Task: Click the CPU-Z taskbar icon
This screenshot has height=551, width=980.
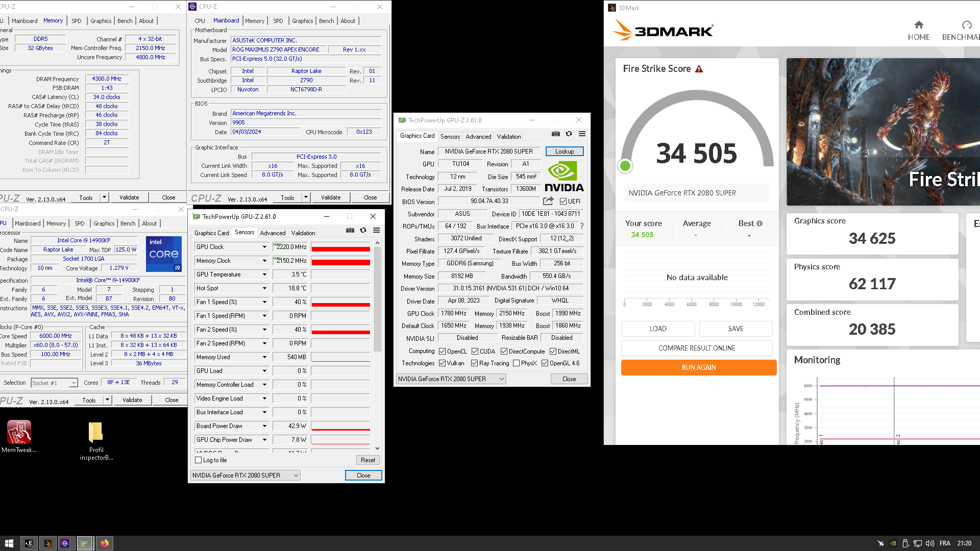Action: (65, 543)
